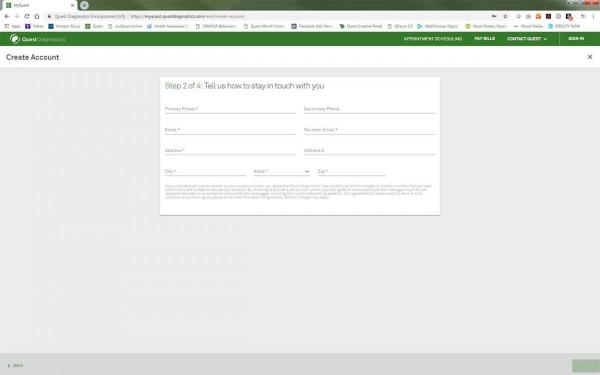Image resolution: width=600 pixels, height=375 pixels.
Task: Bookmark this page with the star icon
Action: tap(505, 16)
